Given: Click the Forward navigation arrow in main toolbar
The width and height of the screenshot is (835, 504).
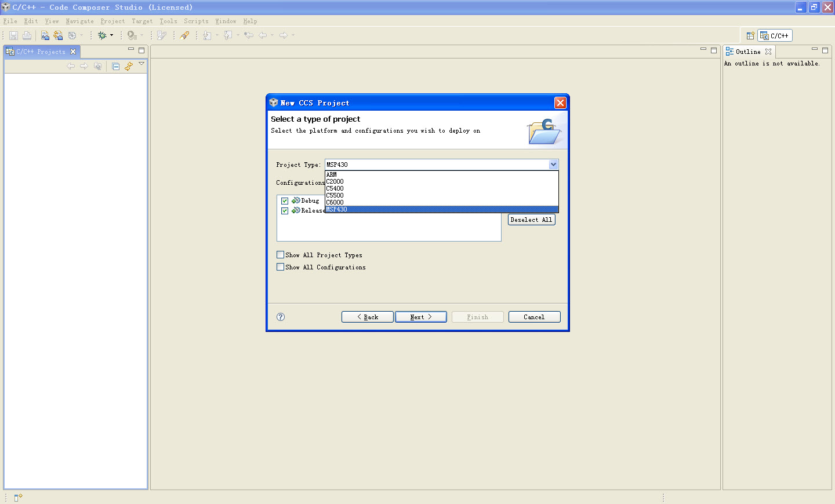Looking at the screenshot, I should [284, 35].
